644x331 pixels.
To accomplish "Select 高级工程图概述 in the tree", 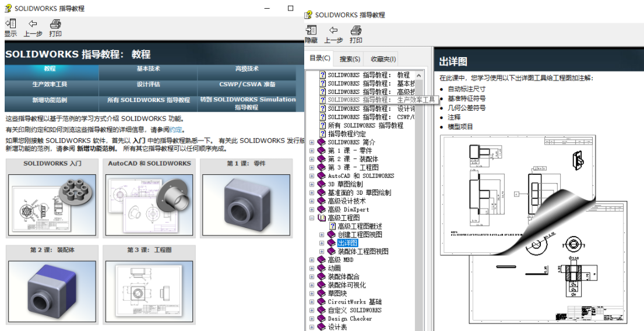I will point(360,226).
